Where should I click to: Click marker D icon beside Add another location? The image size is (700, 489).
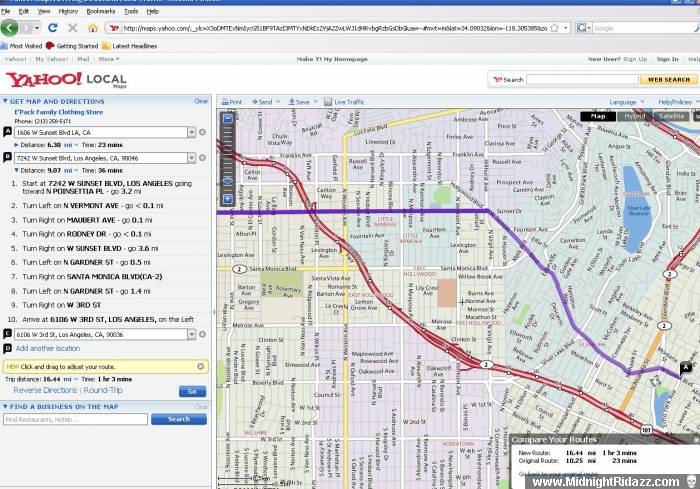(x=7, y=348)
